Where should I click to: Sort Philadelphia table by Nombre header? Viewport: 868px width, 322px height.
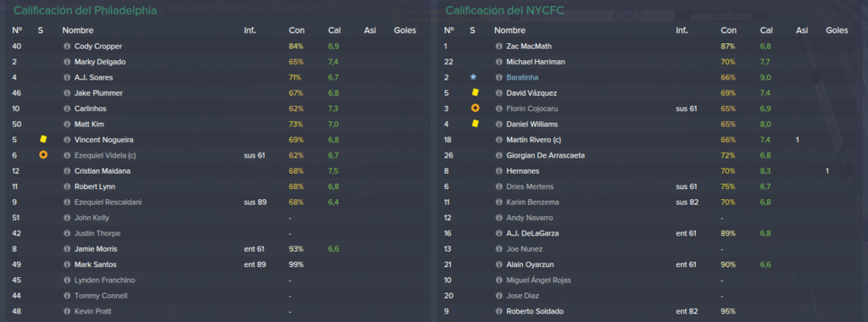[x=78, y=31]
